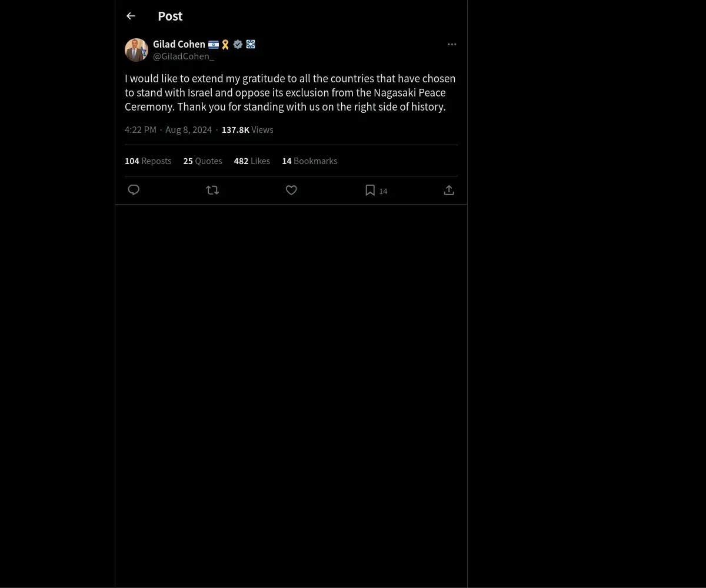Click the repost arrows icon
This screenshot has height=588, width=706.
(212, 190)
